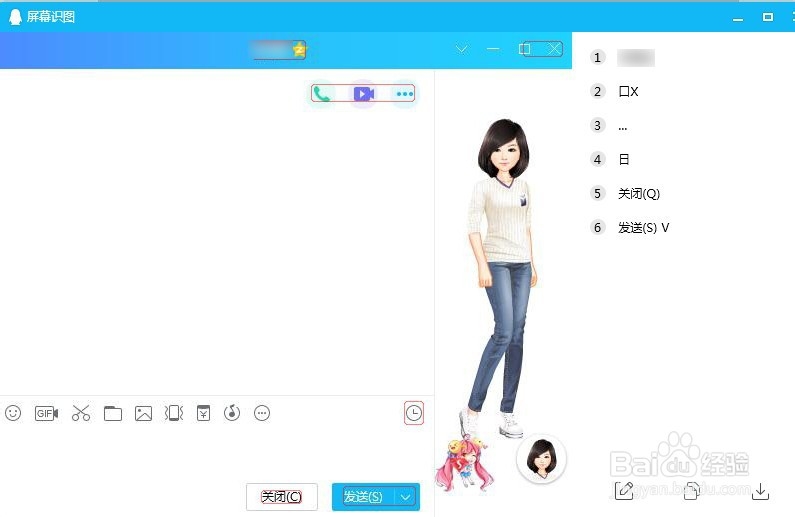The height and width of the screenshot is (517, 795).
Task: Click the round avatar thumbnail
Action: click(541, 458)
